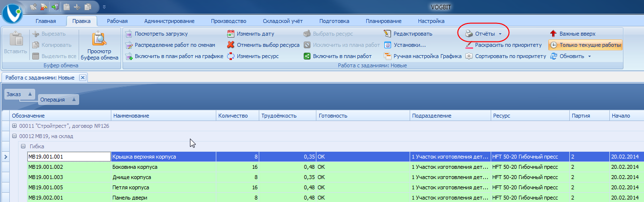Select the Днище корпуса cell
Screen dimensions: 644x202
click(x=164, y=177)
